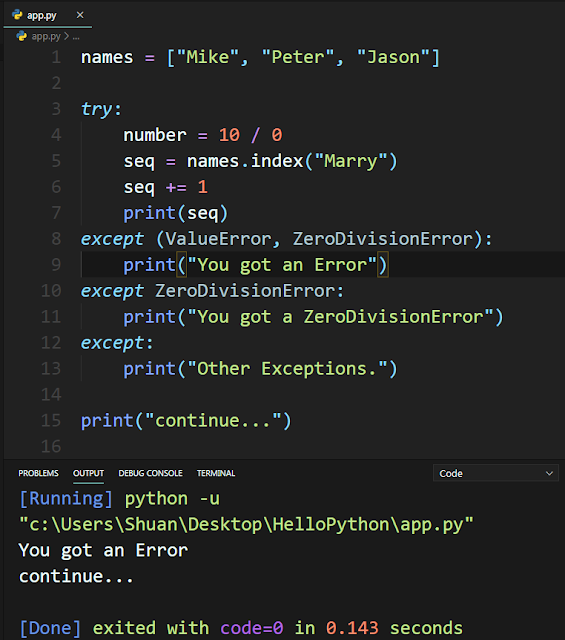Switch to the OUTPUT panel tab
This screenshot has width=565, height=640.
point(88,473)
